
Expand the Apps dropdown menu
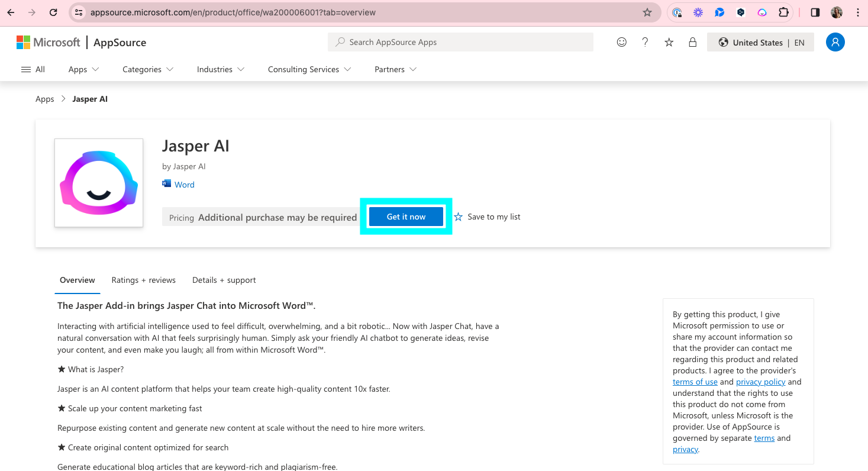click(x=83, y=69)
